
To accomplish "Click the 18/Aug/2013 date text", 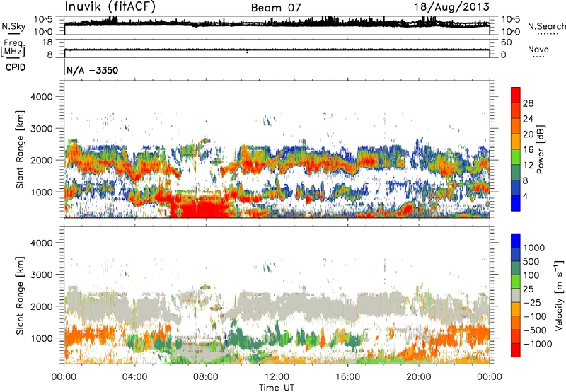I will [x=451, y=7].
